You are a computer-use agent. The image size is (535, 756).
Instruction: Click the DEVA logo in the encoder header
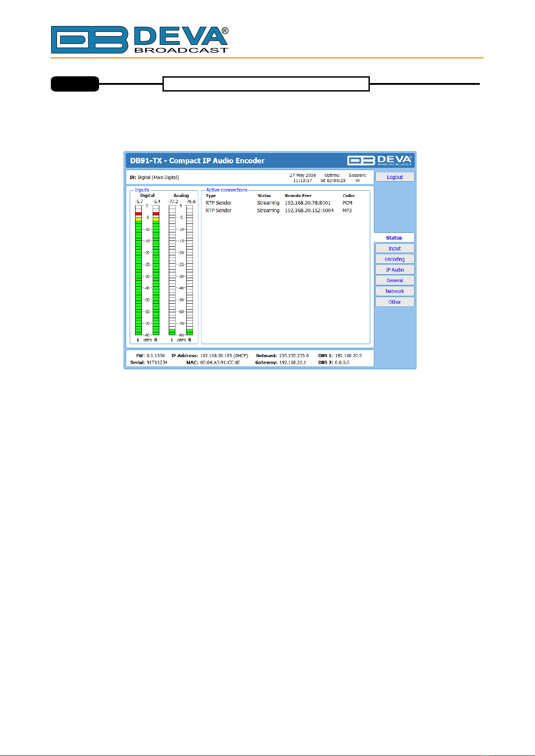click(x=380, y=161)
